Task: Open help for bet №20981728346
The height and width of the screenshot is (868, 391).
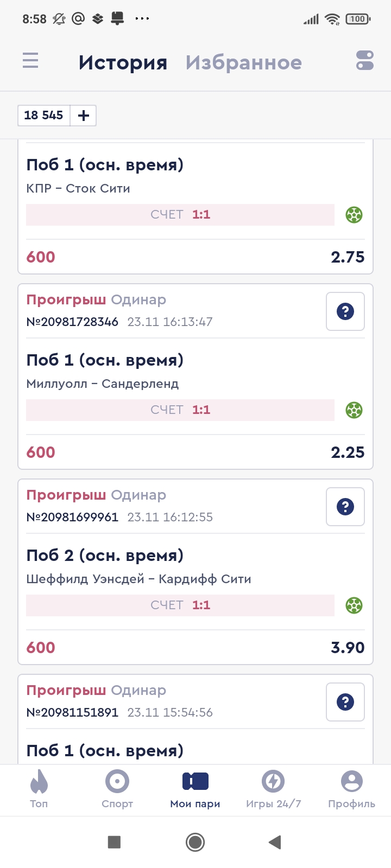Action: pyautogui.click(x=345, y=311)
